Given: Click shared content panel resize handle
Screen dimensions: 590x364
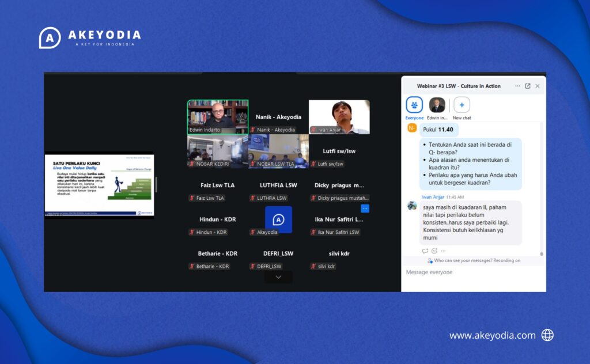Looking at the screenshot, I should 156,185.
